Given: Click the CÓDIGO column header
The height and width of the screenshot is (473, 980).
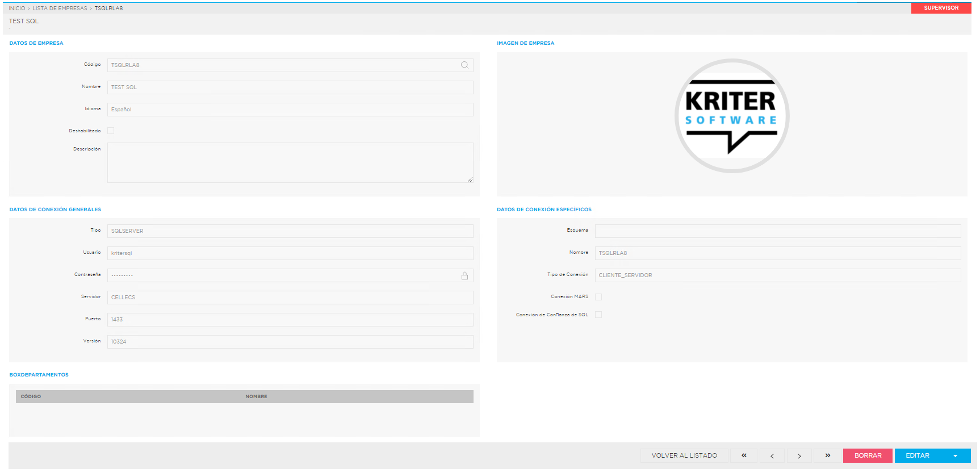Looking at the screenshot, I should coord(31,396).
